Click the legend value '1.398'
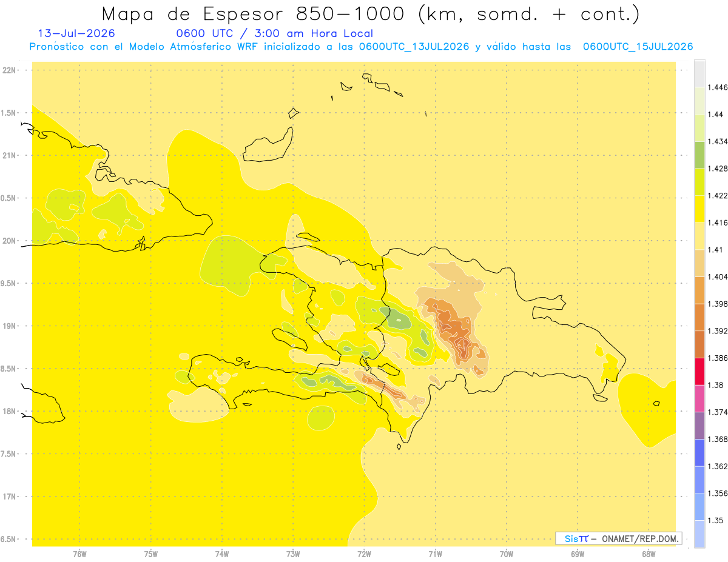Screen dimensions: 728x562 coord(718,304)
